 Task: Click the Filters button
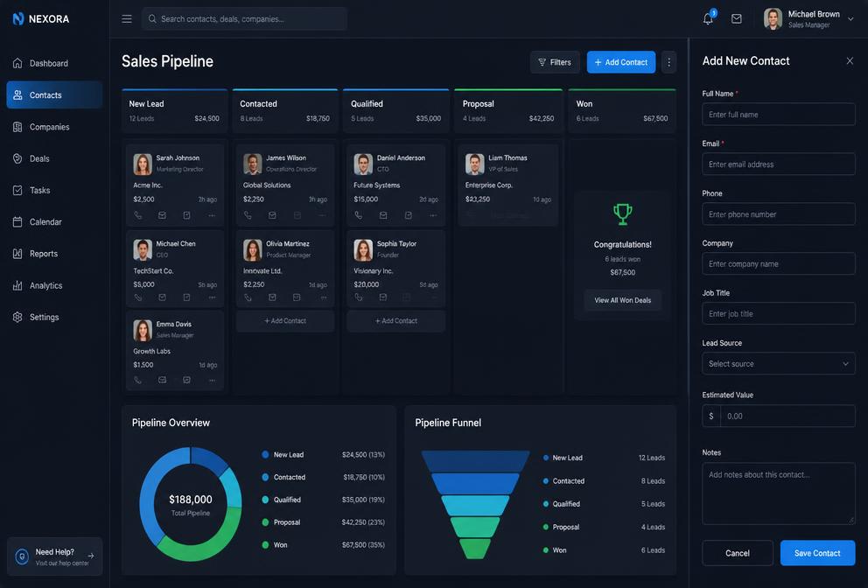coord(555,62)
